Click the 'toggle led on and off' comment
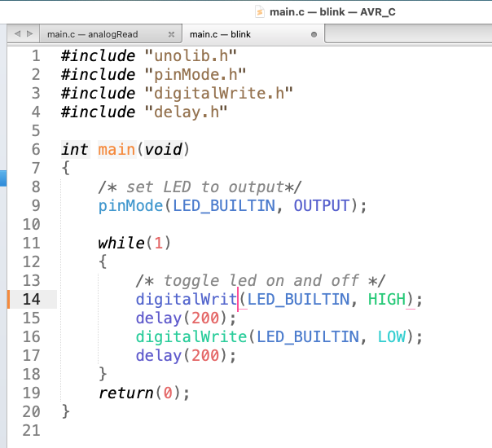 (x=260, y=280)
